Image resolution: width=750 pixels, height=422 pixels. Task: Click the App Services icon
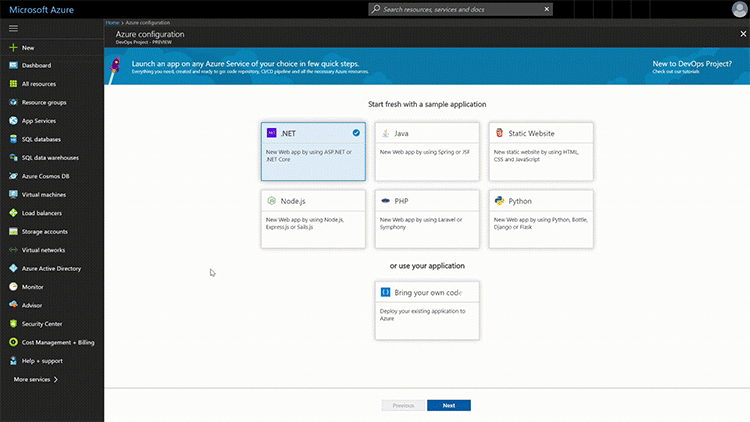pyautogui.click(x=13, y=121)
